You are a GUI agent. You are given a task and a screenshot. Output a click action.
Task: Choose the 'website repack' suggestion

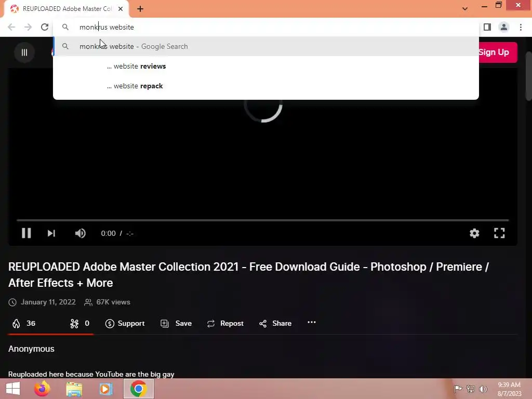[266, 86]
